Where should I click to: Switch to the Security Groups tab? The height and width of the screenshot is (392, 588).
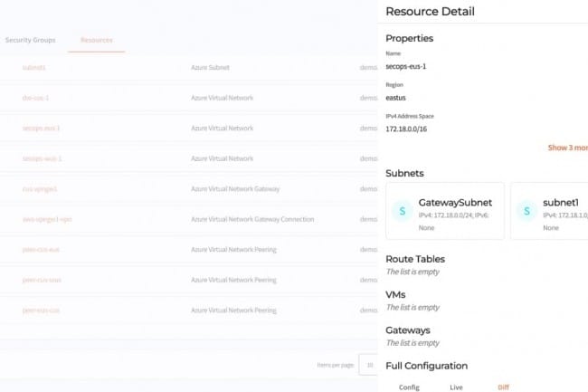click(x=30, y=41)
